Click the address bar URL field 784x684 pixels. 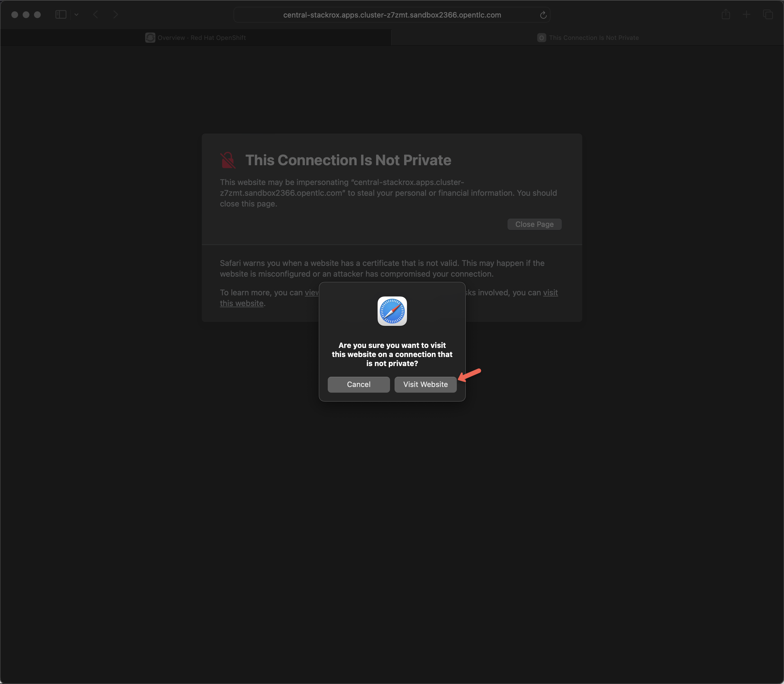[392, 15]
